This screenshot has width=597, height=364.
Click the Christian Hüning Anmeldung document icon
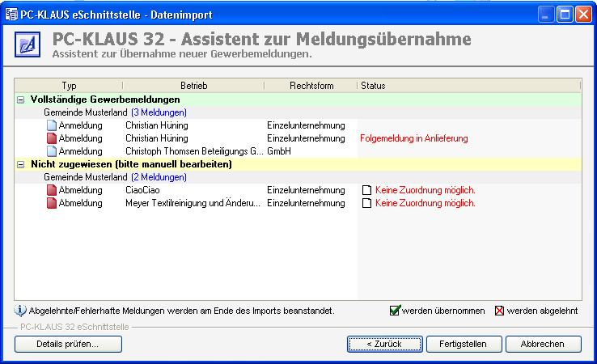coord(52,125)
